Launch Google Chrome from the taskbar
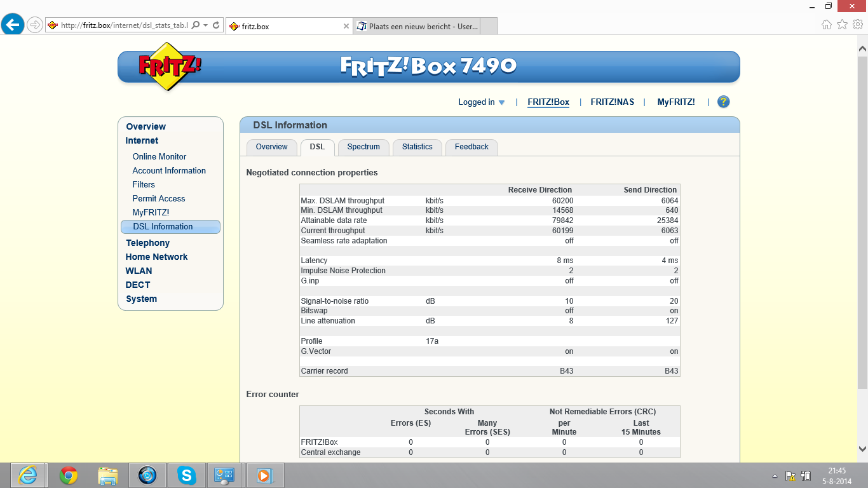868x488 pixels. 69,475
